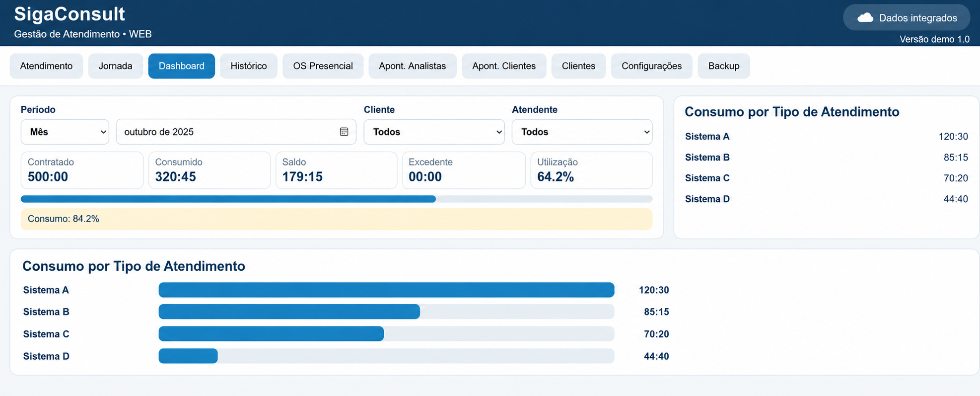The image size is (980, 396).
Task: Open the Apont. Clientes tab
Action: tap(504, 66)
